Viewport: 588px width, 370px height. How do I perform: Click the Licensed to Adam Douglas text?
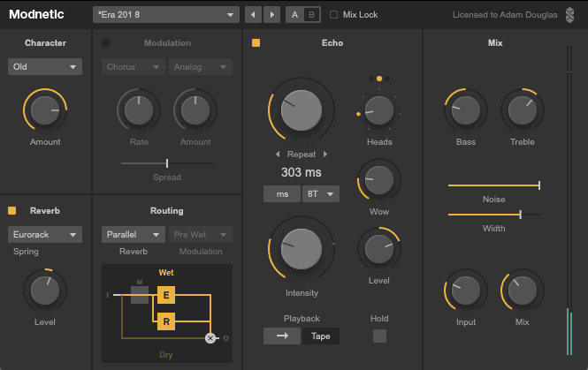tap(505, 15)
